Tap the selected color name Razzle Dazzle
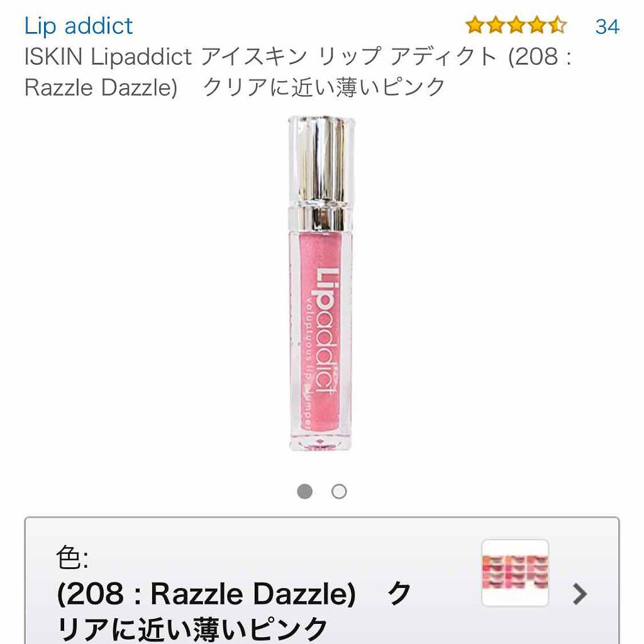 pos(253,594)
